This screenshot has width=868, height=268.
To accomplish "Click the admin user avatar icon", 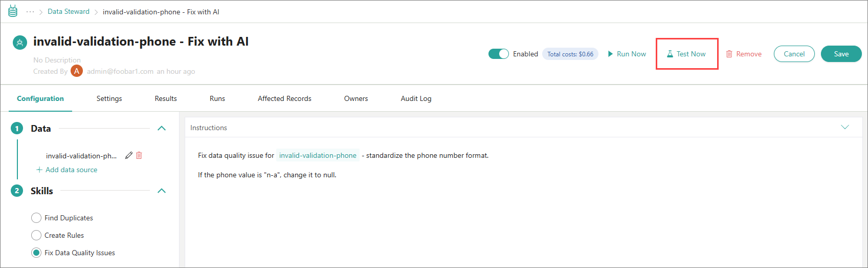I will point(77,71).
